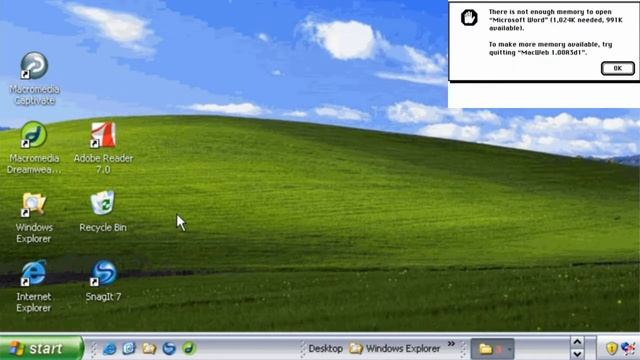Select the SnagIt 7 desktop icon
This screenshot has height=360, width=640.
(x=104, y=273)
